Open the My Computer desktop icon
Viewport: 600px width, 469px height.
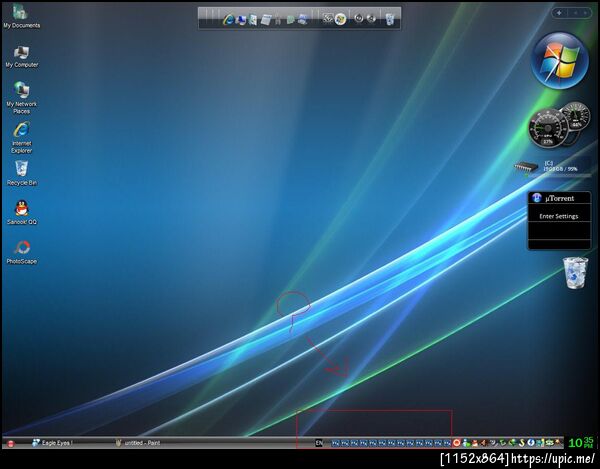tap(21, 57)
